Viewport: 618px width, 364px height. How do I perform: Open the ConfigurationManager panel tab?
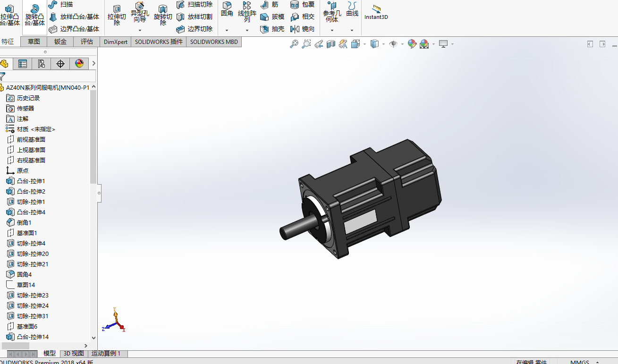tap(41, 64)
